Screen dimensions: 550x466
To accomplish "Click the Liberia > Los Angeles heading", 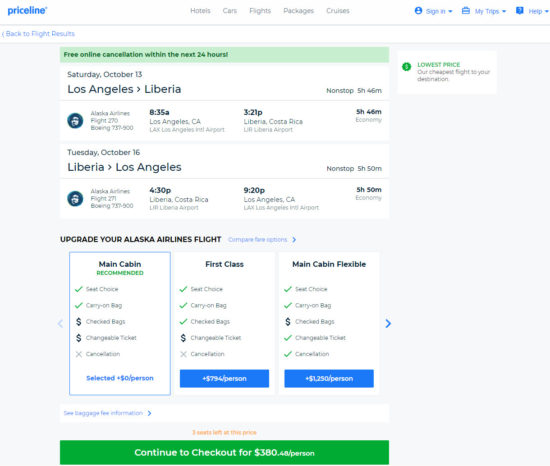I will (124, 167).
